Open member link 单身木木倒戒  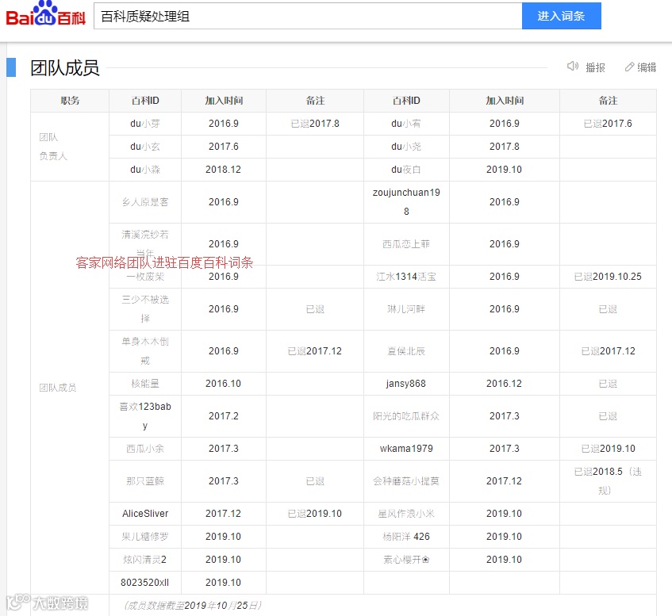pyautogui.click(x=145, y=351)
